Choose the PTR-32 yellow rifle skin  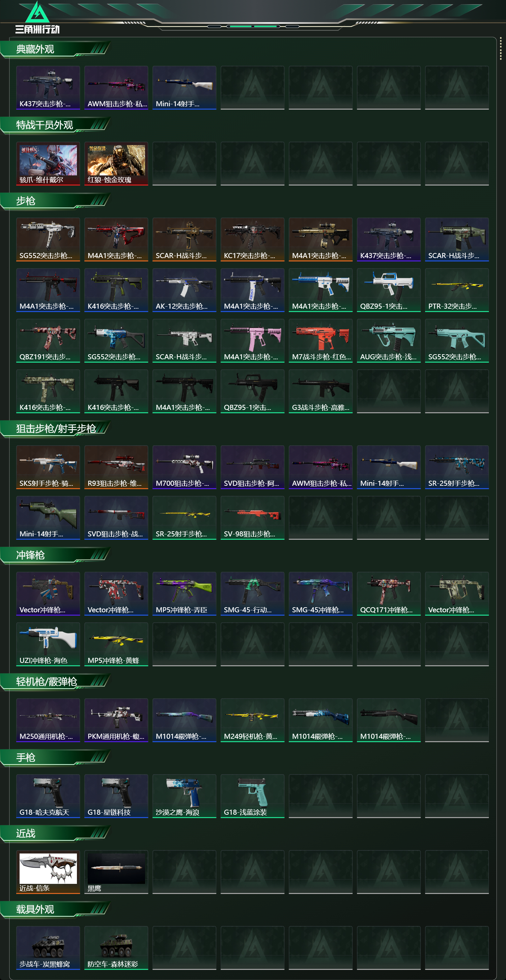click(x=456, y=290)
